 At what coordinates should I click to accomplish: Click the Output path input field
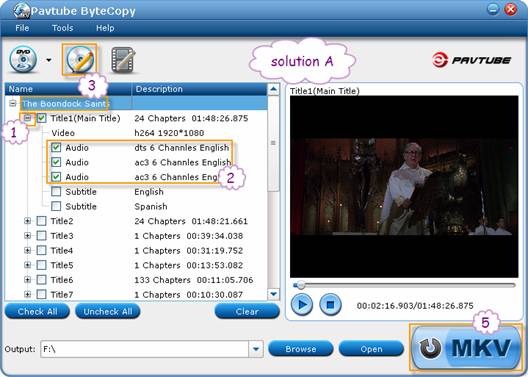[x=145, y=349]
